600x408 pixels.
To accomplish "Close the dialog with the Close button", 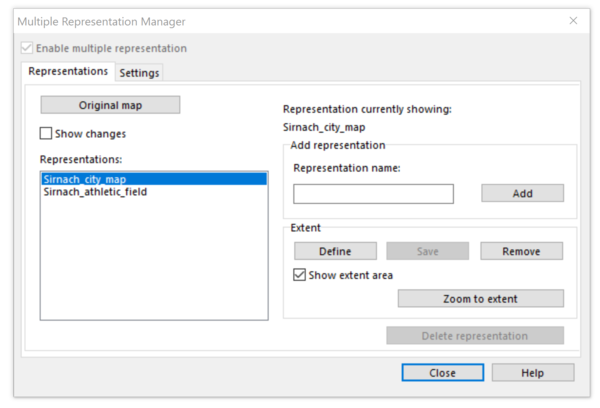I will tap(443, 372).
